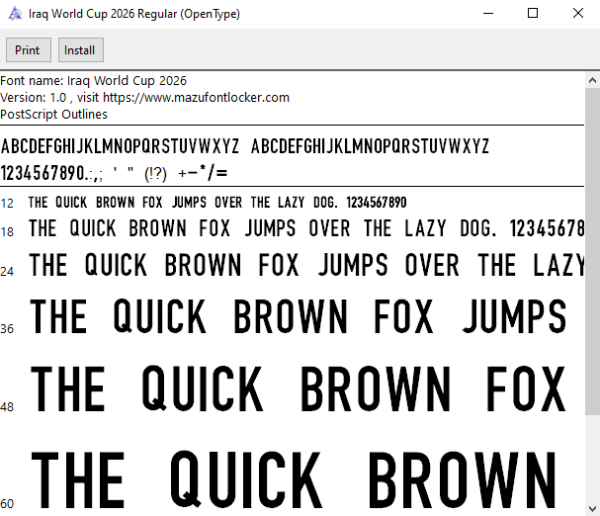Click the 60-point size label

point(7,504)
